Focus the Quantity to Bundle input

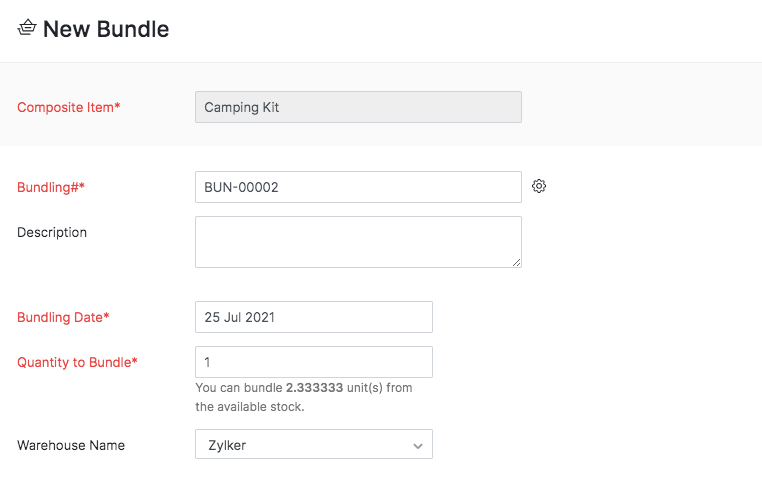313,362
